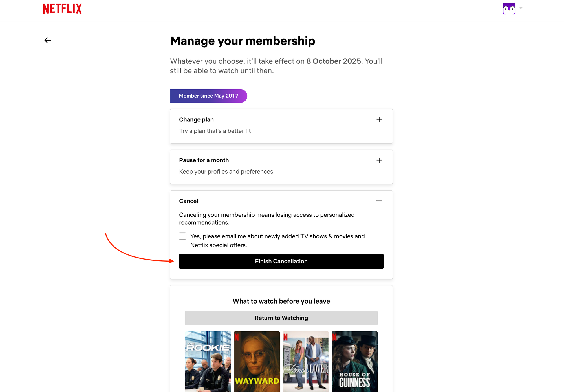Choose House of Guinness poster
This screenshot has height=392, width=564.
click(x=354, y=361)
